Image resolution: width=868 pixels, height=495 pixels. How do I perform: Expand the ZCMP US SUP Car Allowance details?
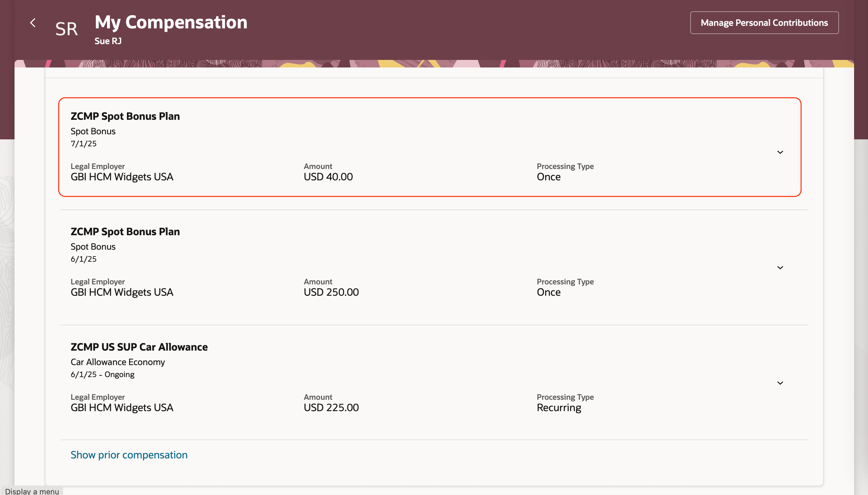tap(780, 383)
